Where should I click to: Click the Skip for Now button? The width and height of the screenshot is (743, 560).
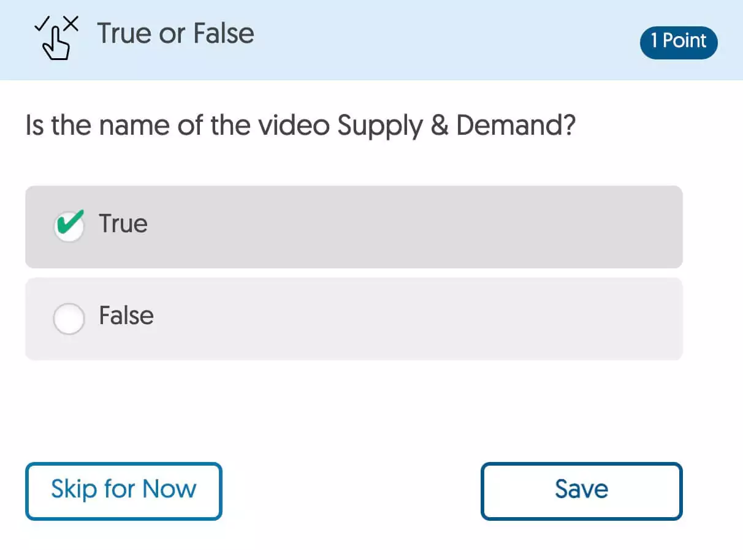pos(124,491)
